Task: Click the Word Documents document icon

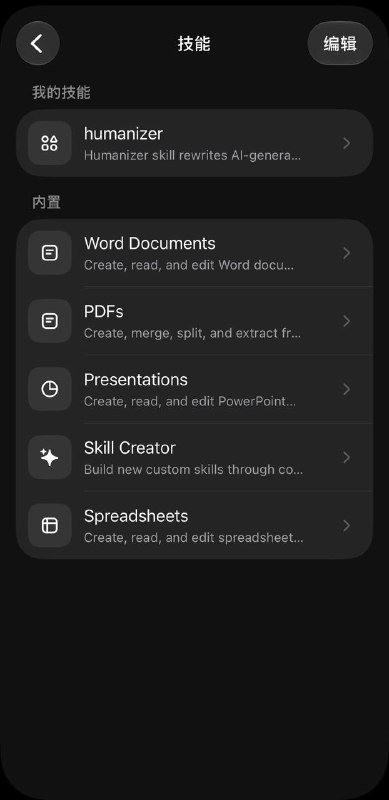Action: [x=50, y=253]
